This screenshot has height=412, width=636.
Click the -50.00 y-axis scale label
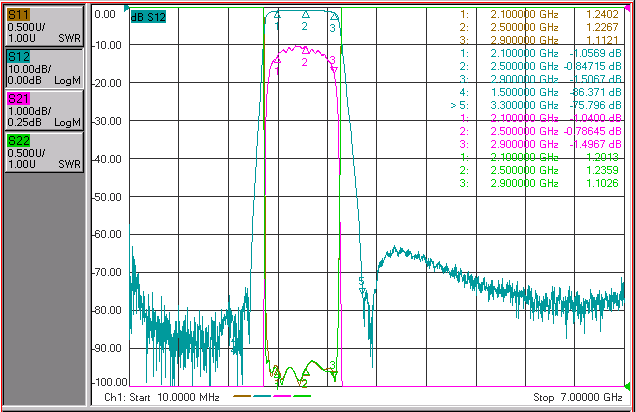[x=107, y=197]
